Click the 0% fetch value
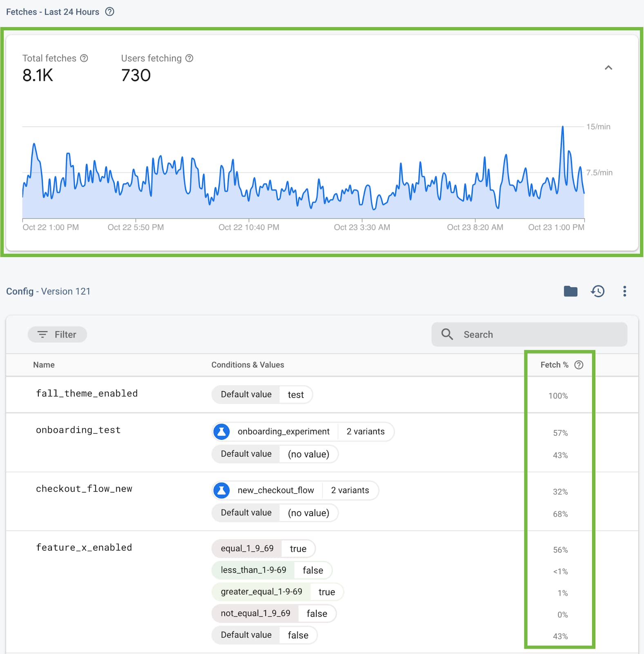Image resolution: width=644 pixels, height=654 pixels. (562, 615)
